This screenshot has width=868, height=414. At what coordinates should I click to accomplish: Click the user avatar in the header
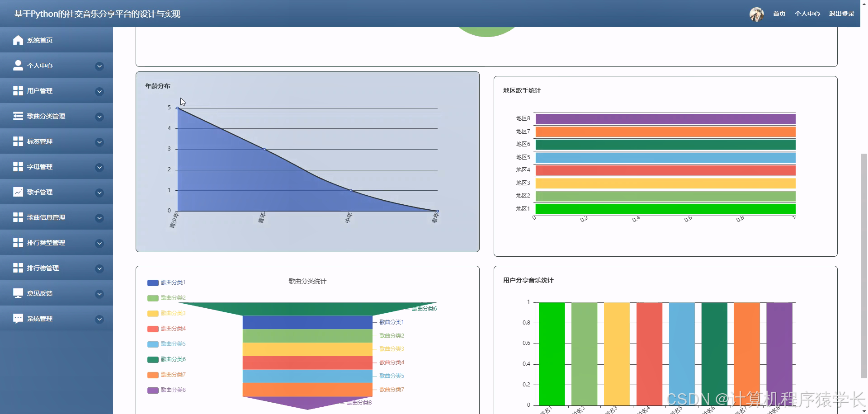click(757, 14)
